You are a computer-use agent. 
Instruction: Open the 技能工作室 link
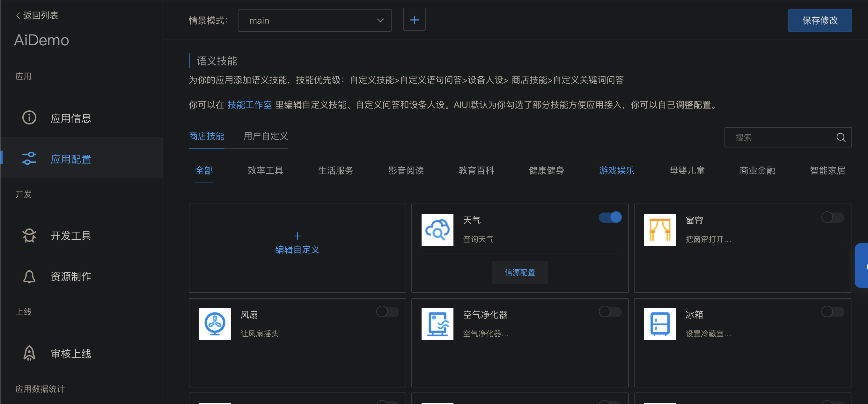(x=249, y=105)
